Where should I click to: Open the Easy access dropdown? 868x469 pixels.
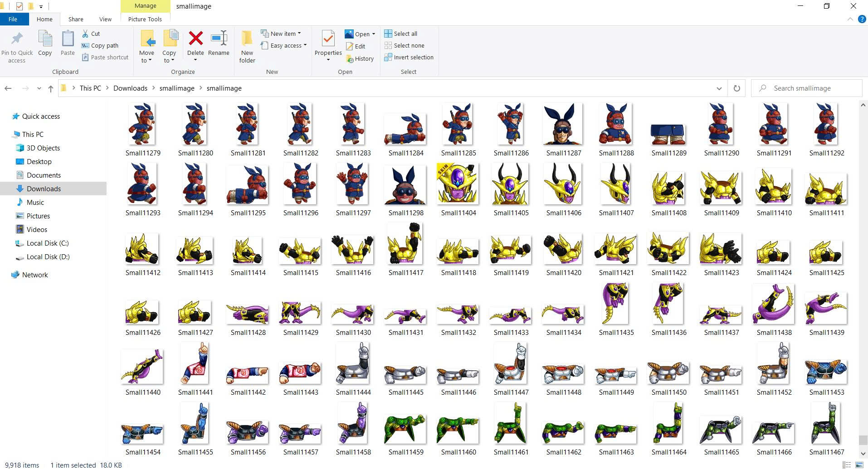[284, 45]
